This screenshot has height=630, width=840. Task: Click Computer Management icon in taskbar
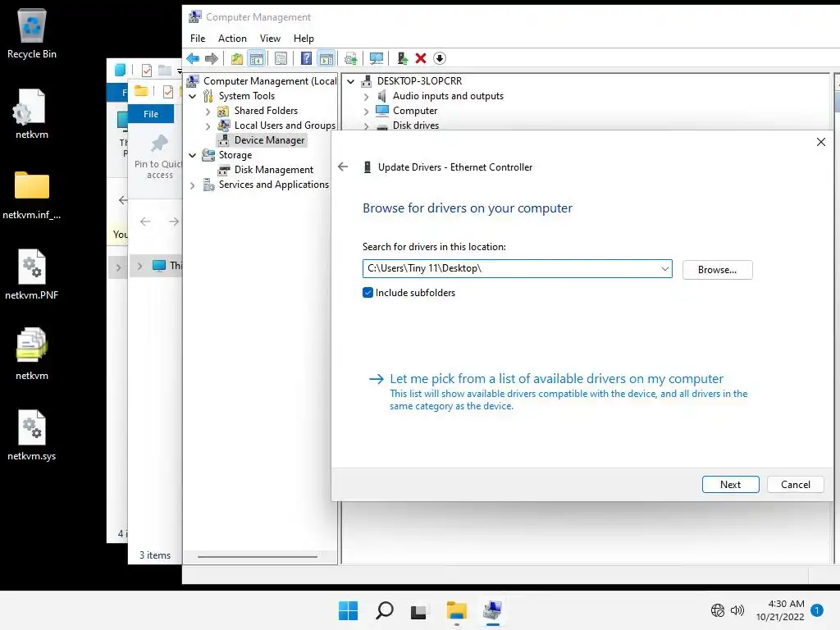[492, 610]
